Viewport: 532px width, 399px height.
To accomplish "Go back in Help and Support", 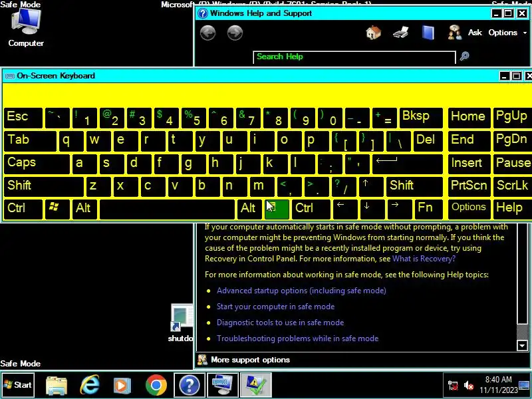I will [x=207, y=33].
